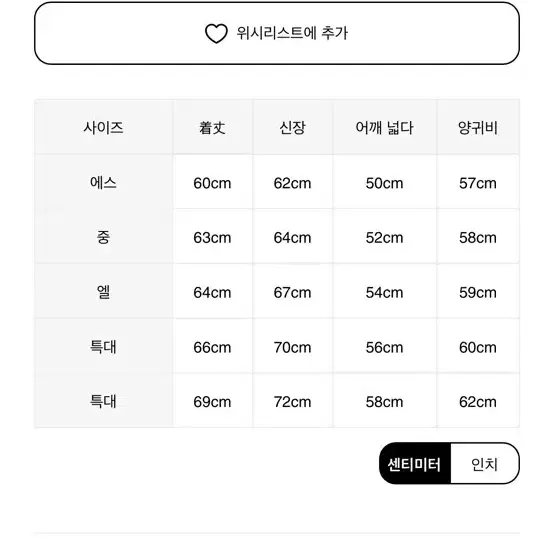Click the 64cm cell in 중 row
The image size is (554, 554).
tap(293, 237)
